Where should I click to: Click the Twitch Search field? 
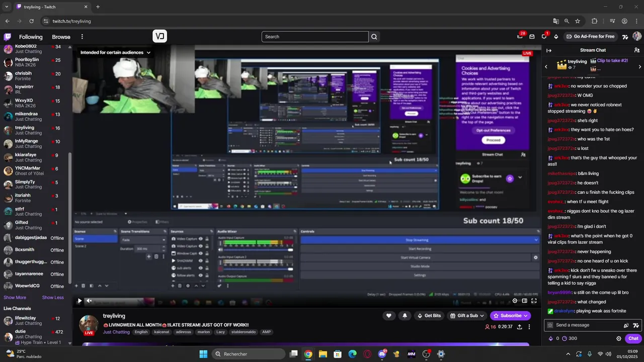315,37
